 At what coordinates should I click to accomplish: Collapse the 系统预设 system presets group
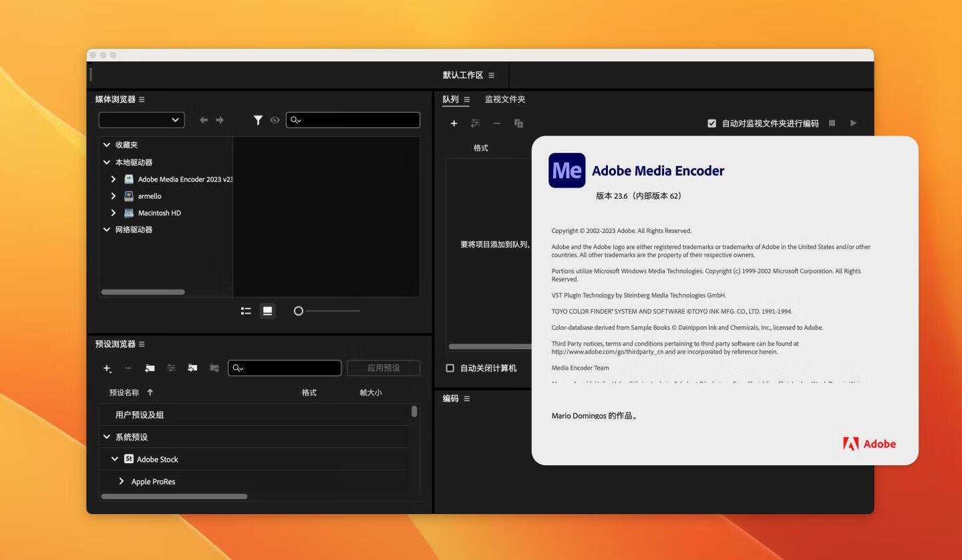click(107, 437)
